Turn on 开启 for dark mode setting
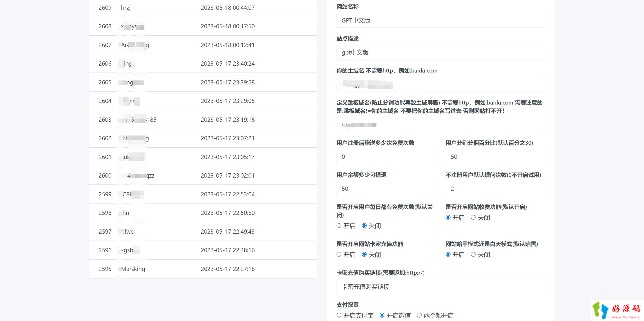 pyautogui.click(x=448, y=255)
